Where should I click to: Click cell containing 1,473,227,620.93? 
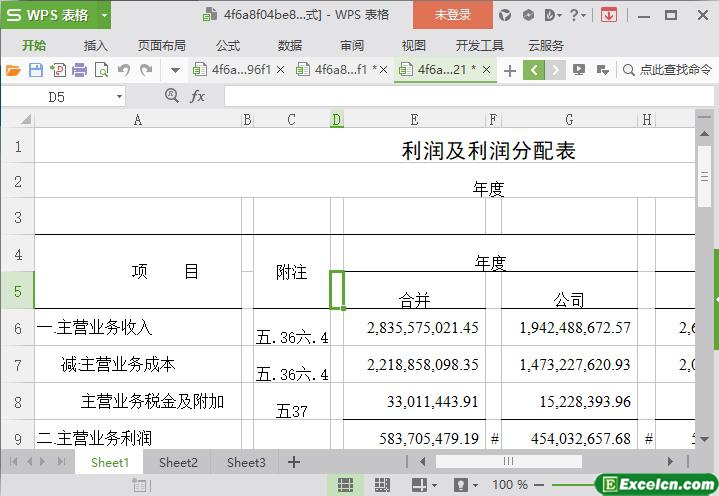pyautogui.click(x=569, y=364)
